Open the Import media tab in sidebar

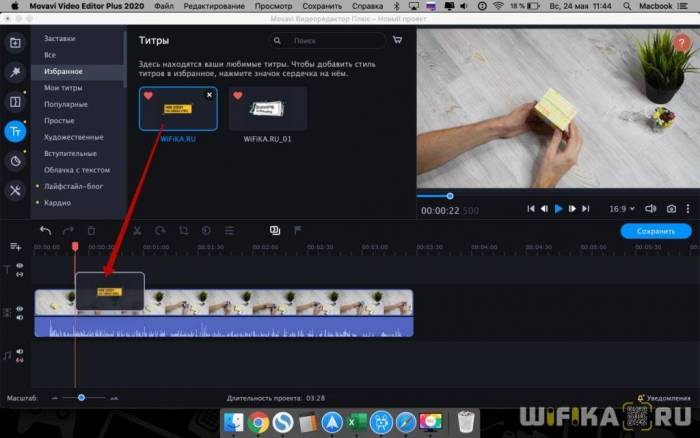coord(15,43)
